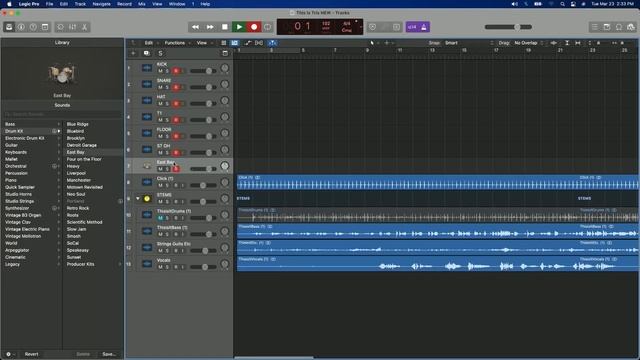The height and width of the screenshot is (360, 640).
Task: Open the Functions menu in the Tracks area
Action: pyautogui.click(x=175, y=43)
